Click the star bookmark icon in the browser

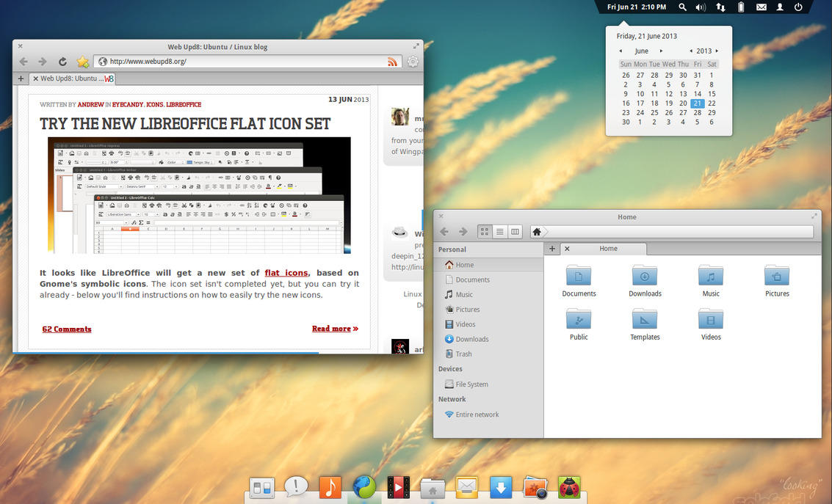click(83, 62)
